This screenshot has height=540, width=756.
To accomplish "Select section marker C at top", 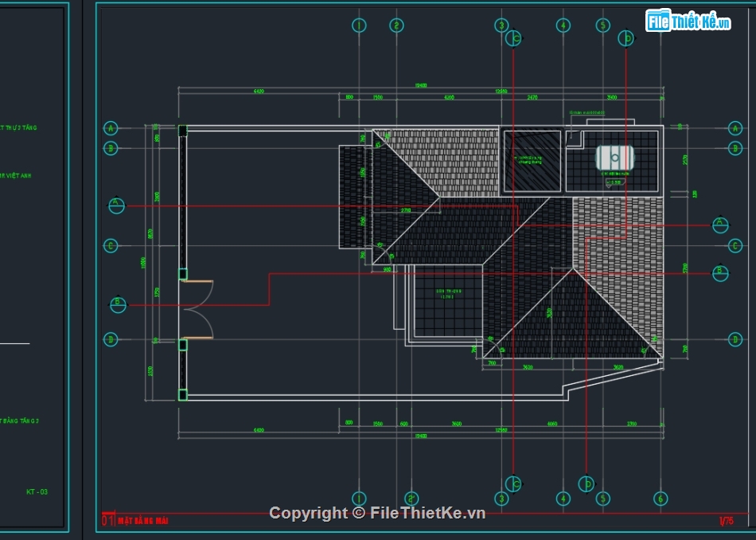I will [x=515, y=37].
